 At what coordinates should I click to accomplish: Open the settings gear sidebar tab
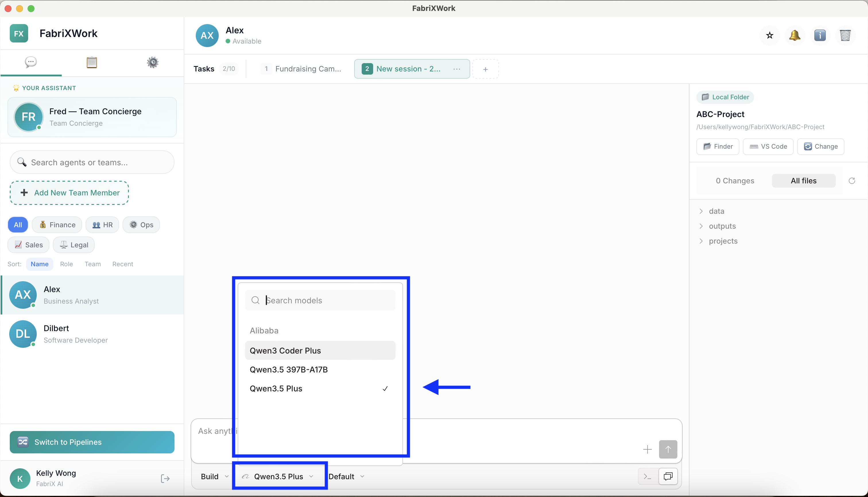tap(153, 63)
